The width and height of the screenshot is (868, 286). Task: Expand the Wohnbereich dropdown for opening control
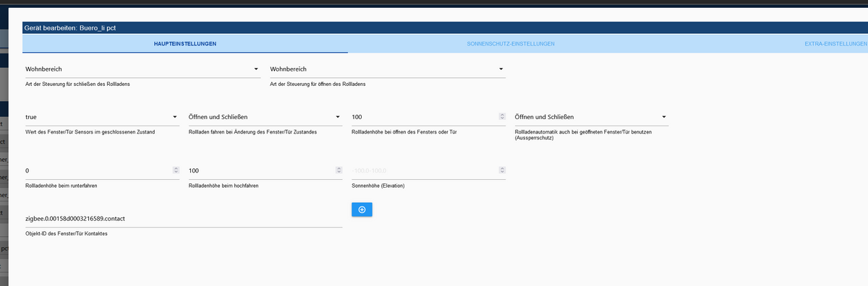(387, 69)
